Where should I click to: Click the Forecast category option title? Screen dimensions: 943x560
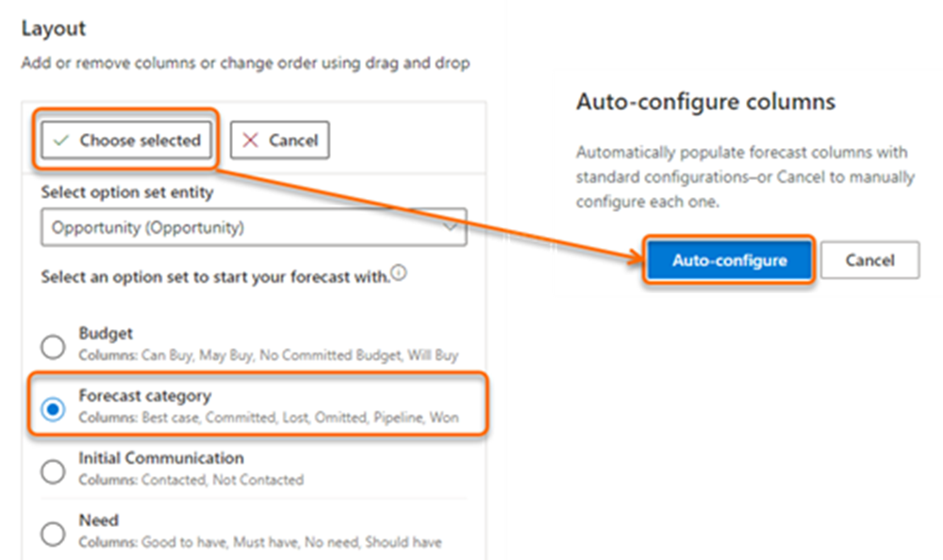tap(144, 396)
